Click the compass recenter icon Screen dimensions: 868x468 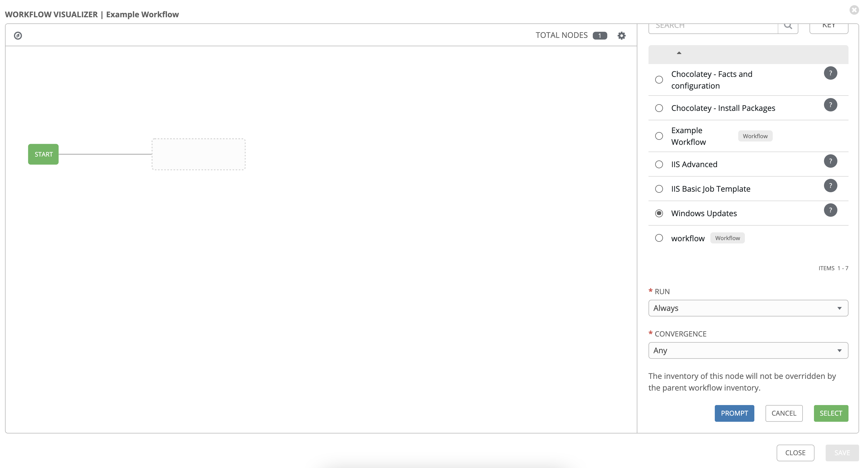18,35
